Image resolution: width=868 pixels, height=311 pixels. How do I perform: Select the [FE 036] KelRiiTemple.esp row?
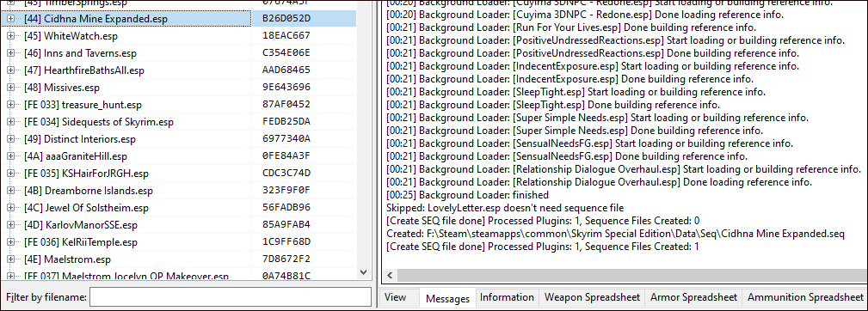click(x=179, y=242)
